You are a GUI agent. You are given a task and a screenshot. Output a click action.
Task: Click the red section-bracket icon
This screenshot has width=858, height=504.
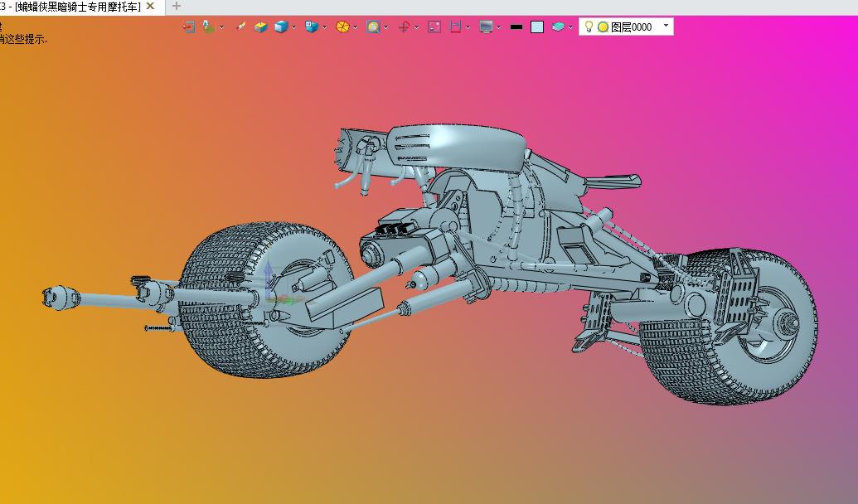[455, 27]
